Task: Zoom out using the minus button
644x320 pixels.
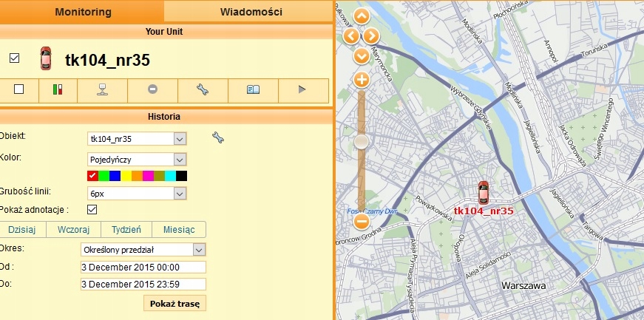Action: point(362,220)
